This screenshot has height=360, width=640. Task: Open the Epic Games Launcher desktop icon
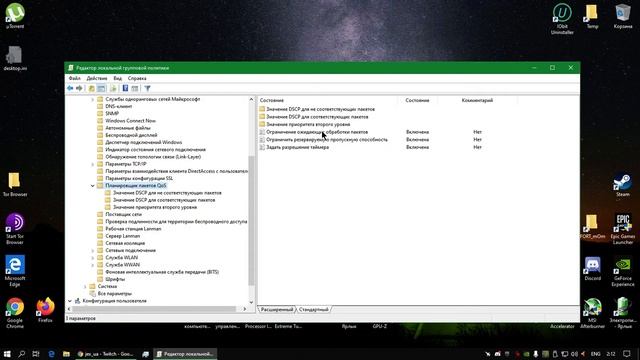[622, 229]
